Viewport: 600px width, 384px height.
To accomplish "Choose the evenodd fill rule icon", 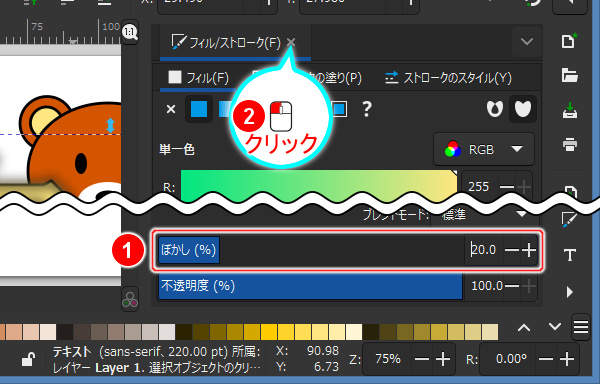I will pos(494,109).
